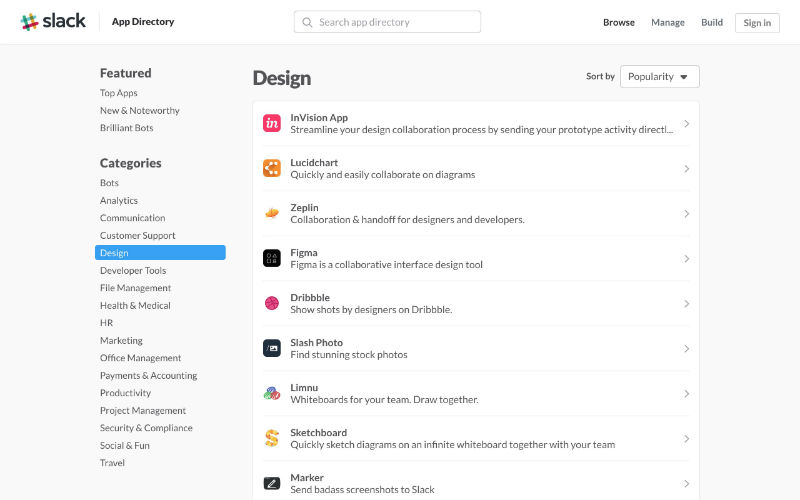Image resolution: width=800 pixels, height=500 pixels.
Task: Select Security & Compliance category
Action: [146, 428]
